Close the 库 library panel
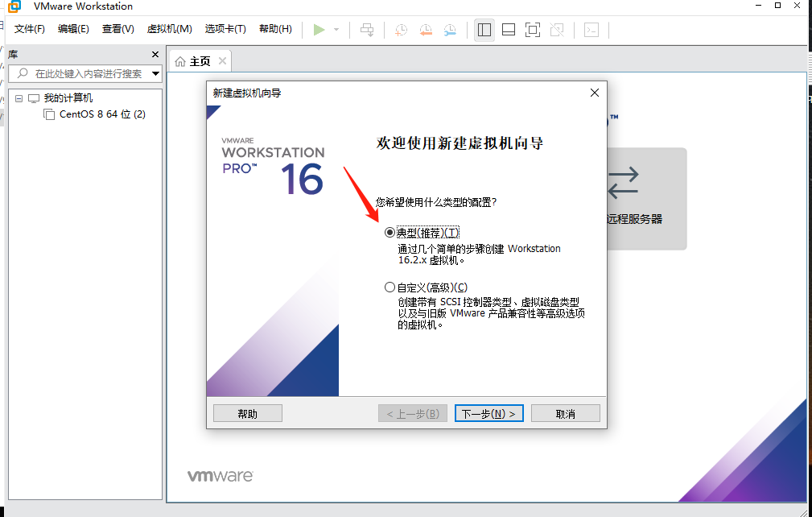The image size is (812, 517). pos(155,55)
